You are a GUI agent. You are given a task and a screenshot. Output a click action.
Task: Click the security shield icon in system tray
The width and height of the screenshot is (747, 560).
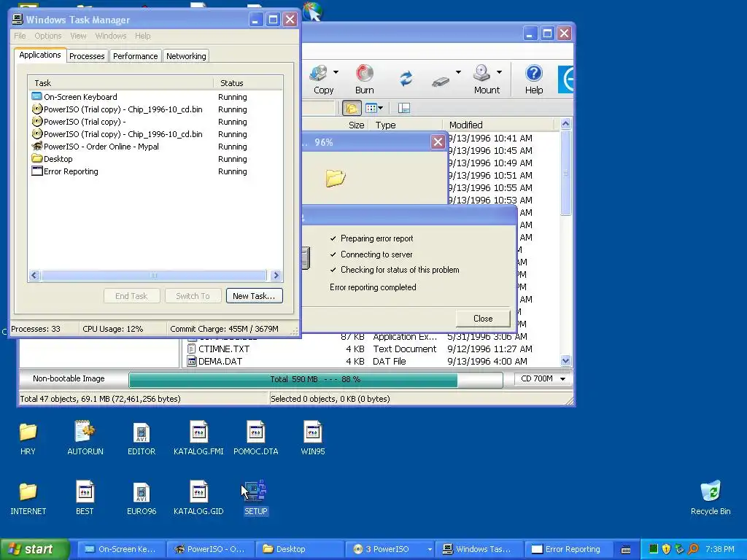pos(666,549)
